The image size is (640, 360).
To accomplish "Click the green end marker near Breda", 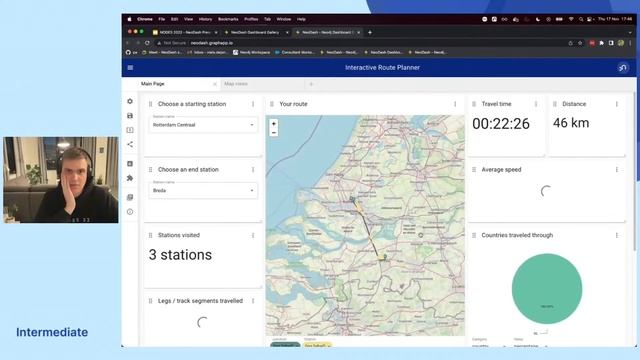I will 385,257.
